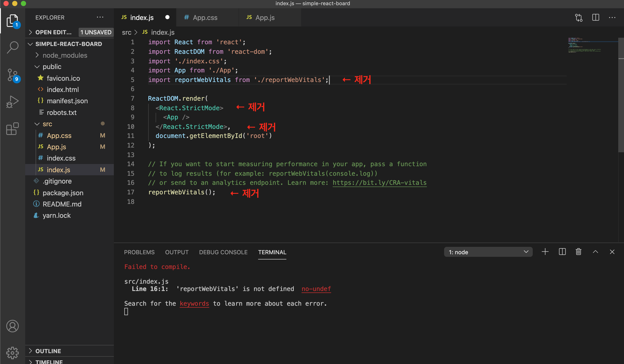Expand the node_modules folder
Image resolution: width=624 pixels, height=364 pixels.
point(65,55)
